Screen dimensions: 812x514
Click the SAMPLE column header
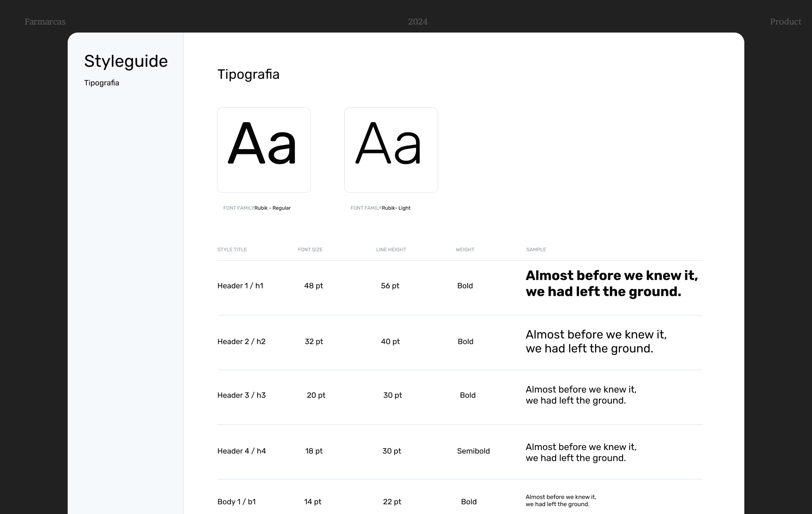tap(536, 250)
